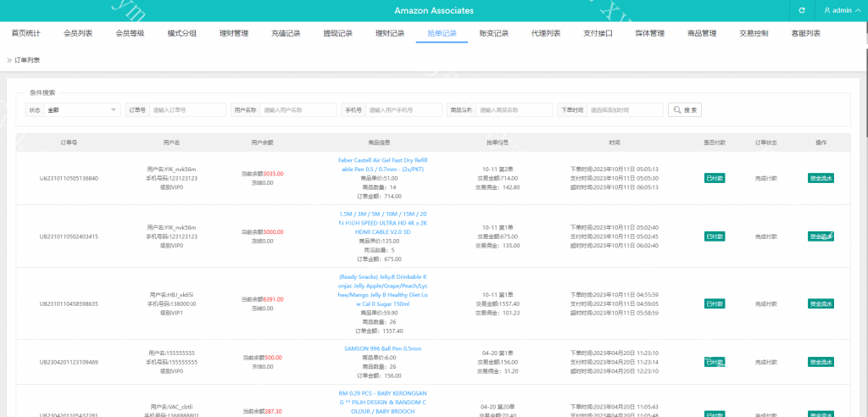Open the 账变记录 tab
This screenshot has height=417, width=868.
click(x=494, y=33)
